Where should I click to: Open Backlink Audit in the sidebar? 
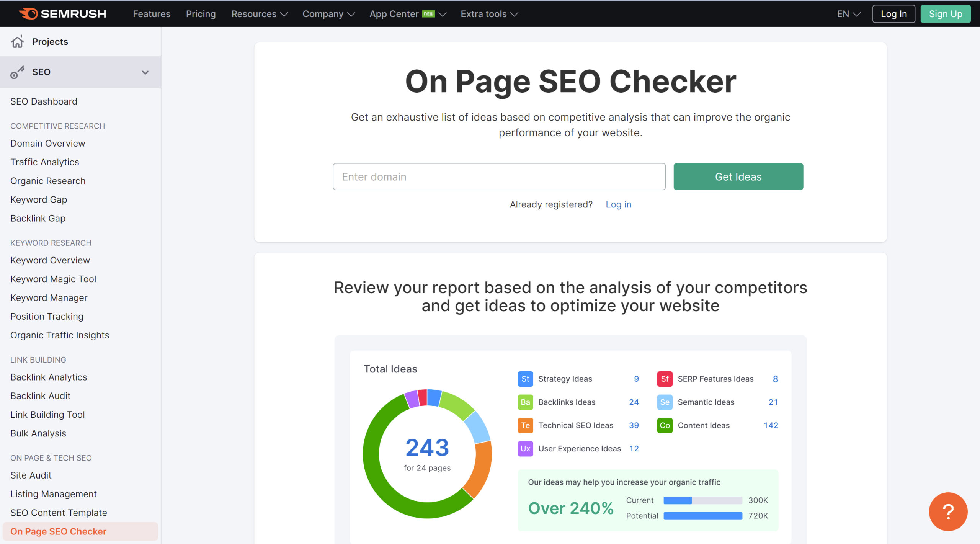(40, 396)
